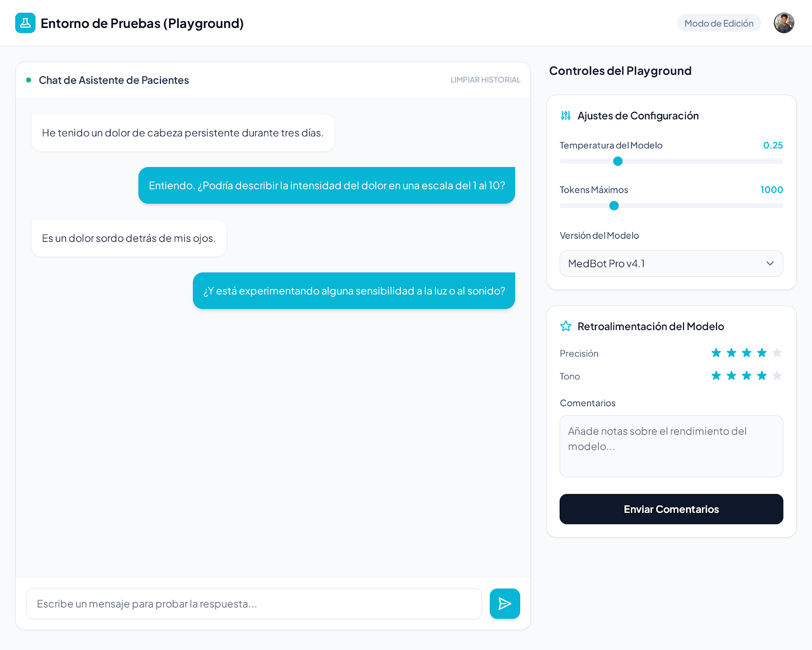Click the chevron on MedBot Pro v4.1 selector
Screen dimensions: 812x650
pos(770,264)
